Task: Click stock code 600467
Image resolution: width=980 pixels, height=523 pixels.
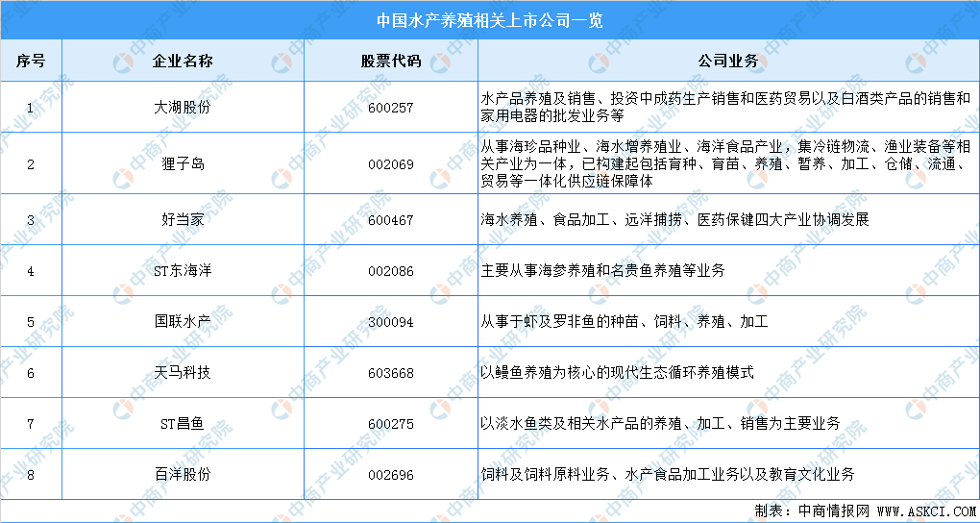Action: coord(391,220)
